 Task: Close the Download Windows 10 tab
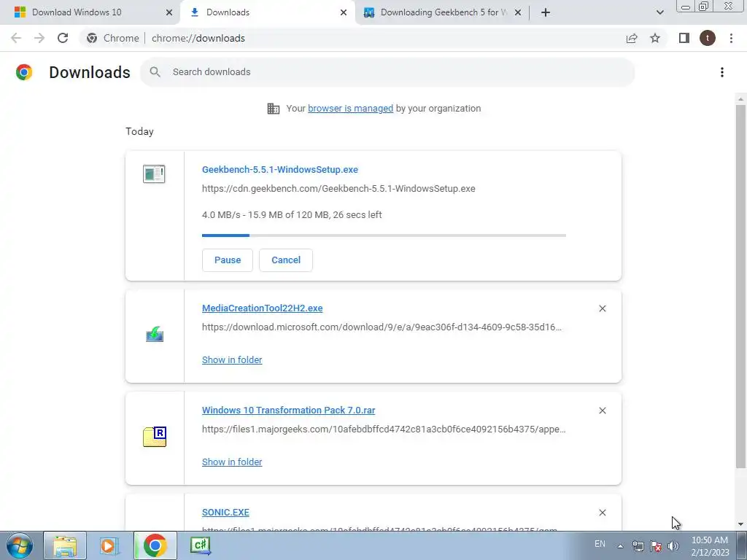pos(169,12)
